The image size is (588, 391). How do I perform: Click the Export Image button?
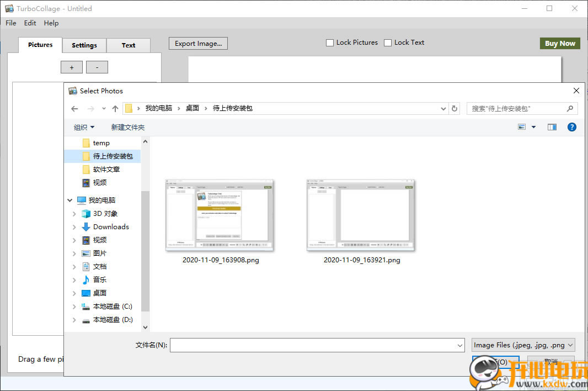pyautogui.click(x=198, y=44)
